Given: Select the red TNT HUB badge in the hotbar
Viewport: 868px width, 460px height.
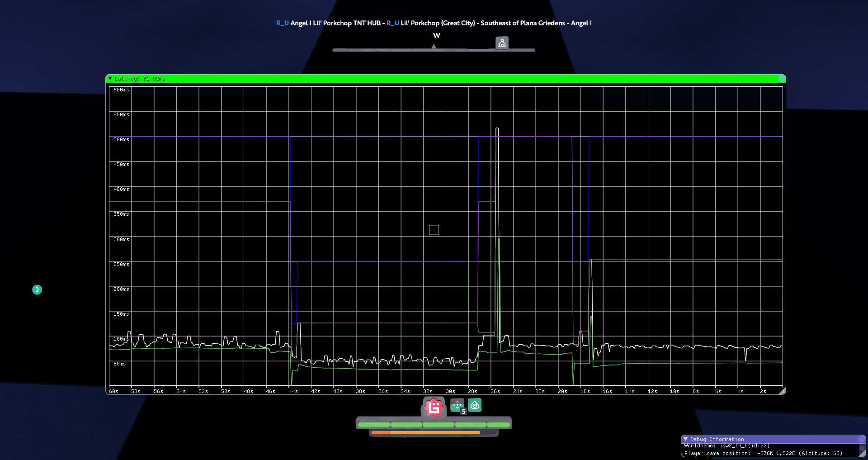Looking at the screenshot, I should click(433, 406).
